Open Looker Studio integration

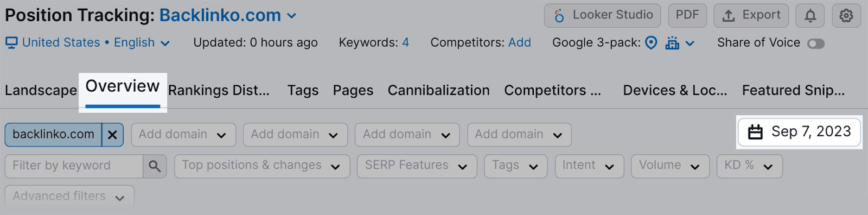click(x=602, y=16)
